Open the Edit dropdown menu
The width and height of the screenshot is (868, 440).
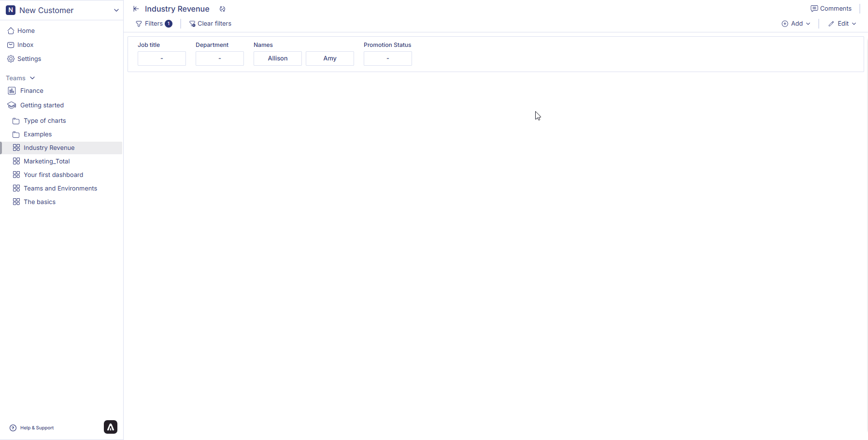pyautogui.click(x=842, y=24)
